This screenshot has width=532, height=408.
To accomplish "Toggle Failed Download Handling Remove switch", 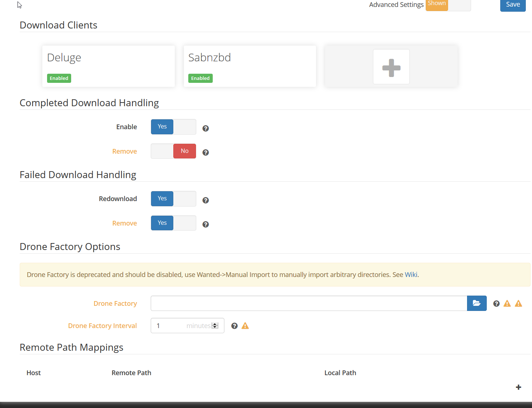I will click(173, 223).
